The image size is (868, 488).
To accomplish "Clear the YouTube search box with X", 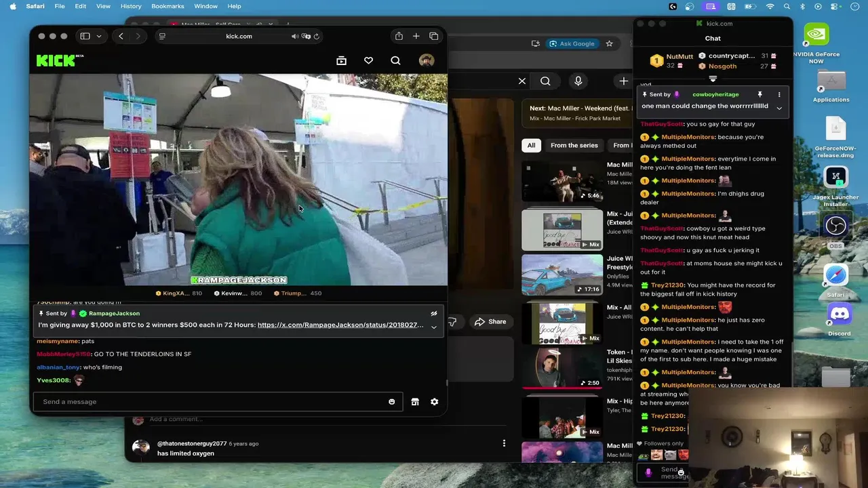I will [x=522, y=81].
